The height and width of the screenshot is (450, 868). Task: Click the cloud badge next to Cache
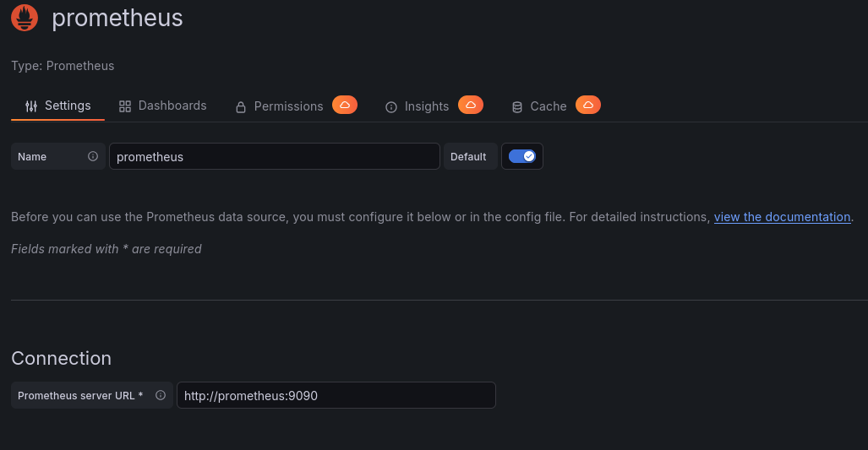click(x=588, y=105)
